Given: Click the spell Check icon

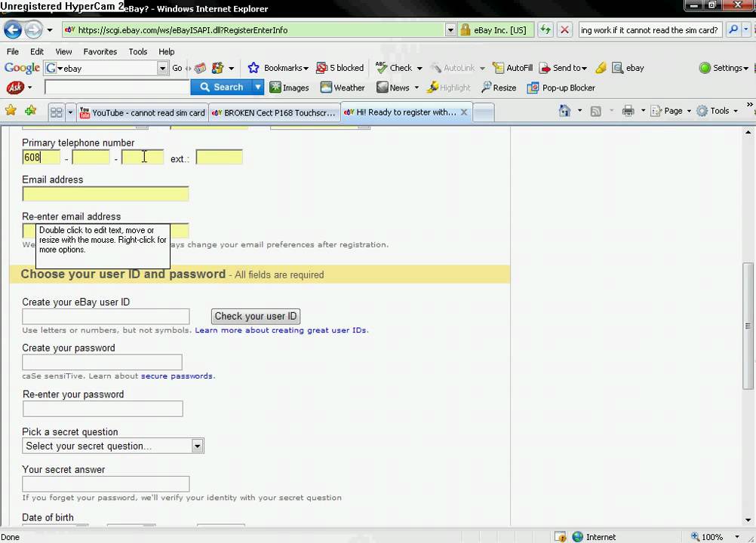Looking at the screenshot, I should (x=381, y=68).
